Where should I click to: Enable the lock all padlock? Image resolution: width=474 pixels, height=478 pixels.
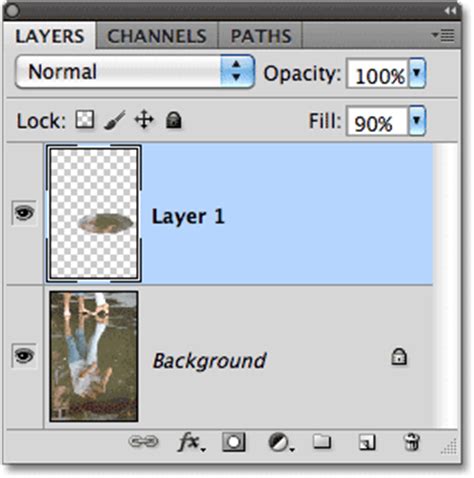coord(173,120)
